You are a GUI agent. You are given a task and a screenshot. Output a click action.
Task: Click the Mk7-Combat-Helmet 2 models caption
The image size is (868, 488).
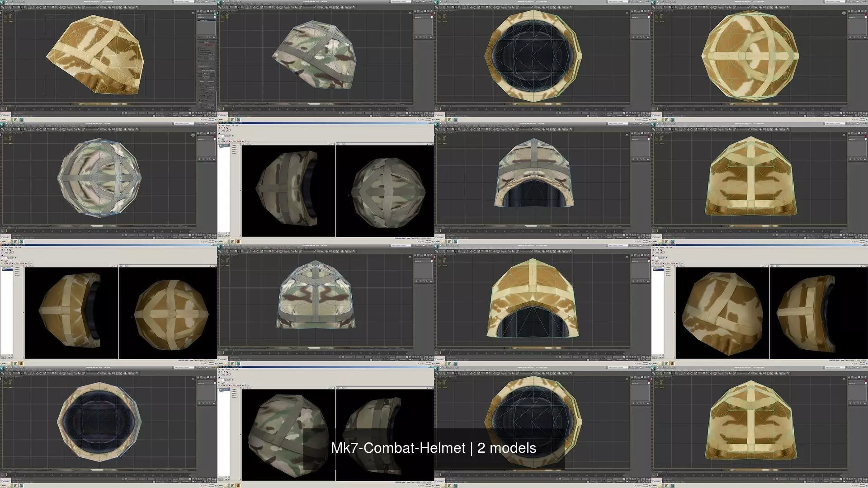point(433,448)
